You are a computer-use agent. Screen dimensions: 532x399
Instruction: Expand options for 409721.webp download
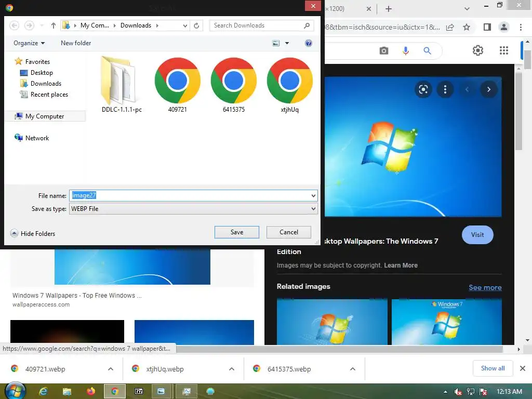coord(111,369)
